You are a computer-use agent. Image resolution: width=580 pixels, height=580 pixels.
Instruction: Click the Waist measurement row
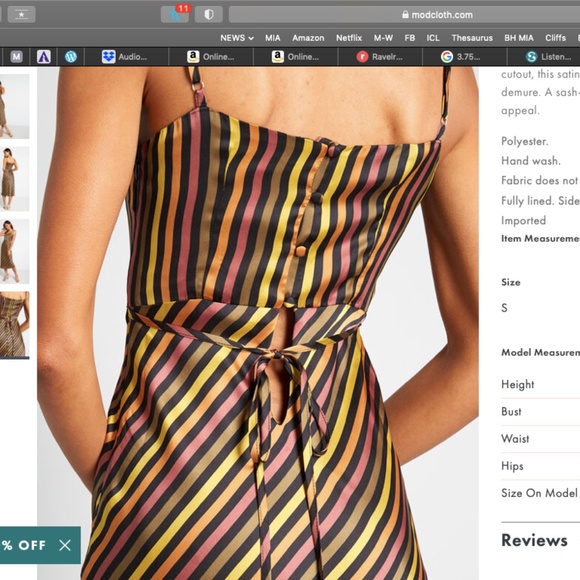tap(540, 439)
